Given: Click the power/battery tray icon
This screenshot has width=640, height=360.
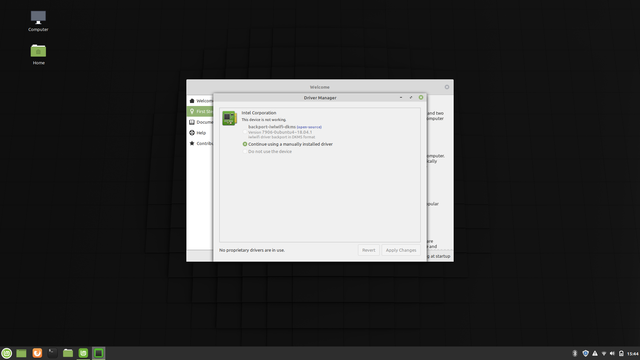Looking at the screenshot, I should 621,353.
